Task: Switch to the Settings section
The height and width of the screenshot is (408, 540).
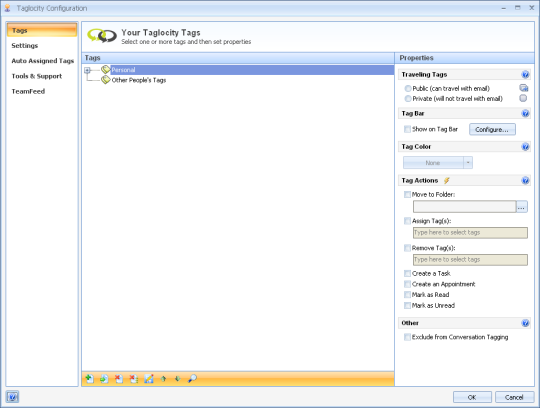Action: click(x=25, y=45)
